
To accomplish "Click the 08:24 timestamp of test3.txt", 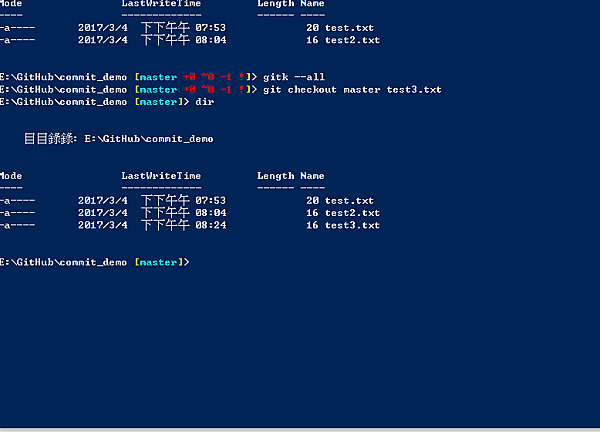I will click(x=212, y=226).
